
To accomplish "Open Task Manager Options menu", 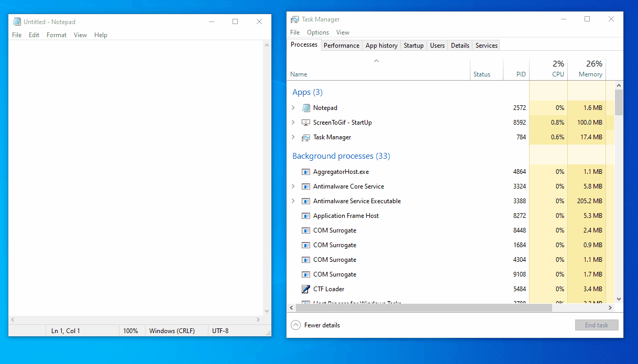I will click(318, 32).
